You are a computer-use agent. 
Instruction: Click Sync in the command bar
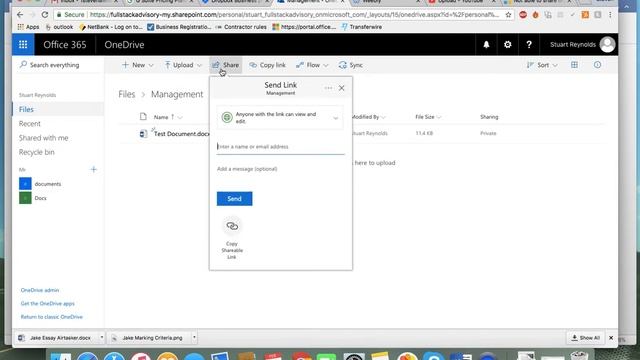[x=351, y=65]
